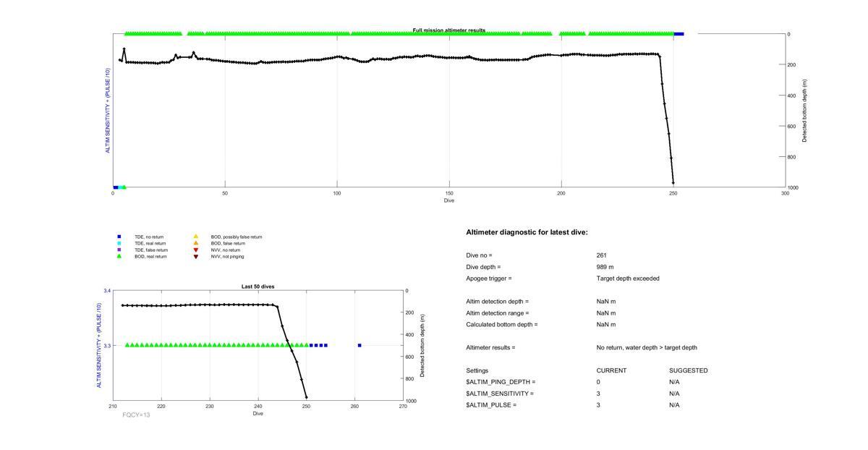
Task: Click the yellow triangle beside 'BOD, possibly false return'
Action: pos(195,237)
